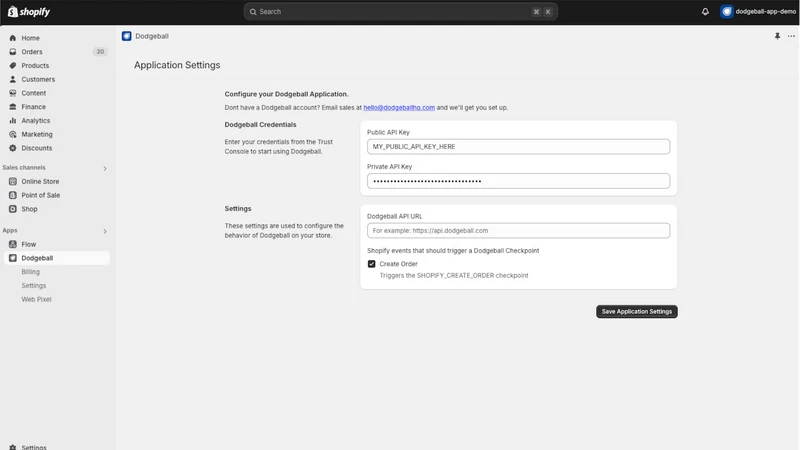Click Flow app icon
The width and height of the screenshot is (800, 450).
coord(13,244)
